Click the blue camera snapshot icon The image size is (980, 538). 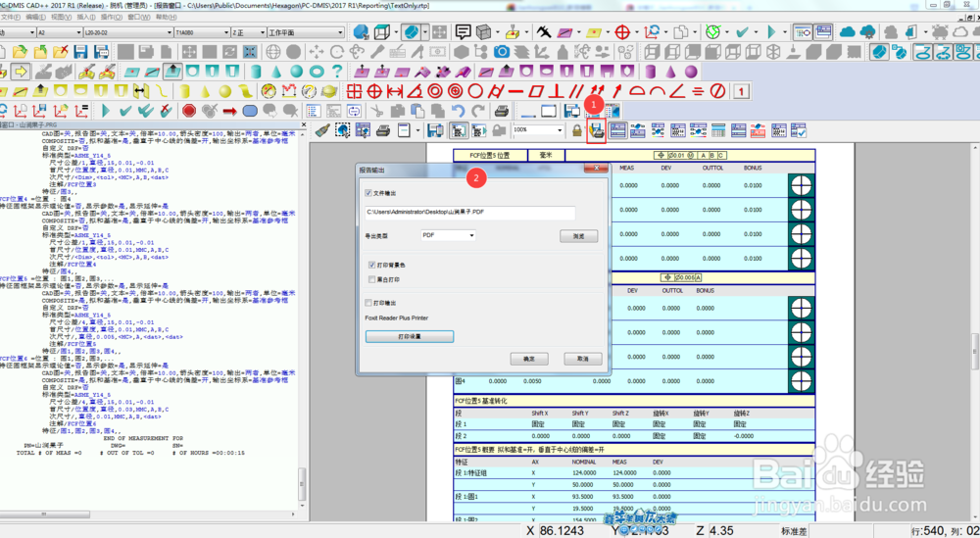click(x=502, y=51)
